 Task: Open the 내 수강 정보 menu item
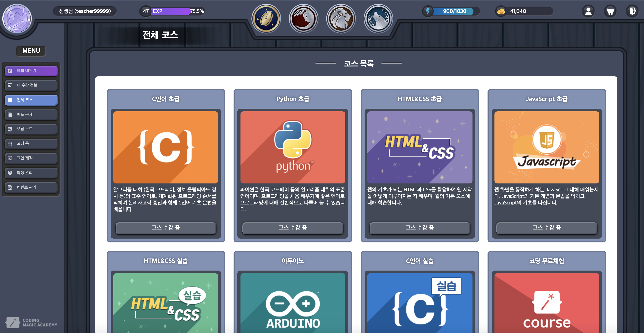coord(31,85)
